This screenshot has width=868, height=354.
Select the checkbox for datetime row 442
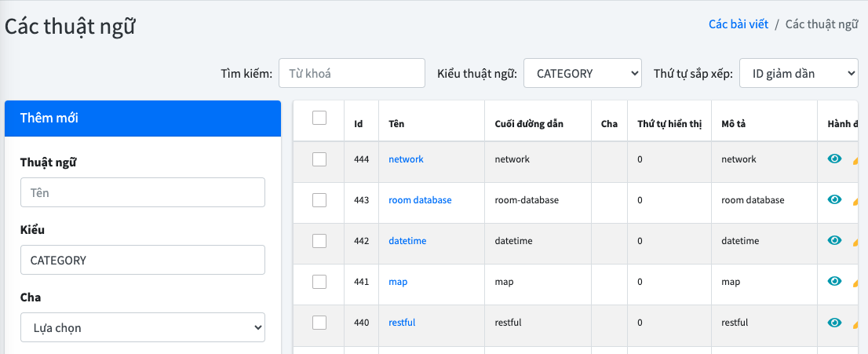319,241
